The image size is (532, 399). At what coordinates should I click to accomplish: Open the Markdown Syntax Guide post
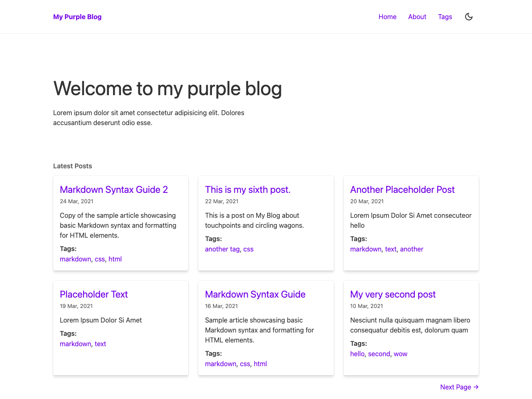(255, 294)
